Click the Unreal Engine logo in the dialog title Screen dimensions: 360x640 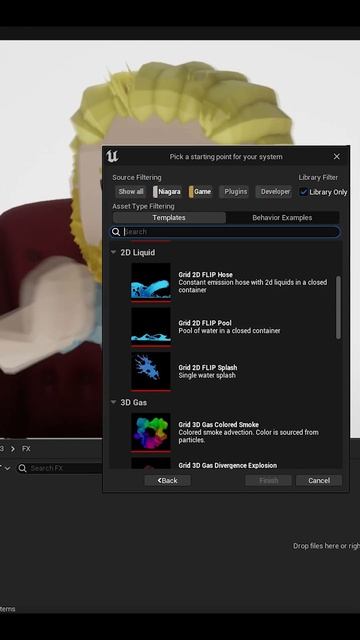point(112,156)
